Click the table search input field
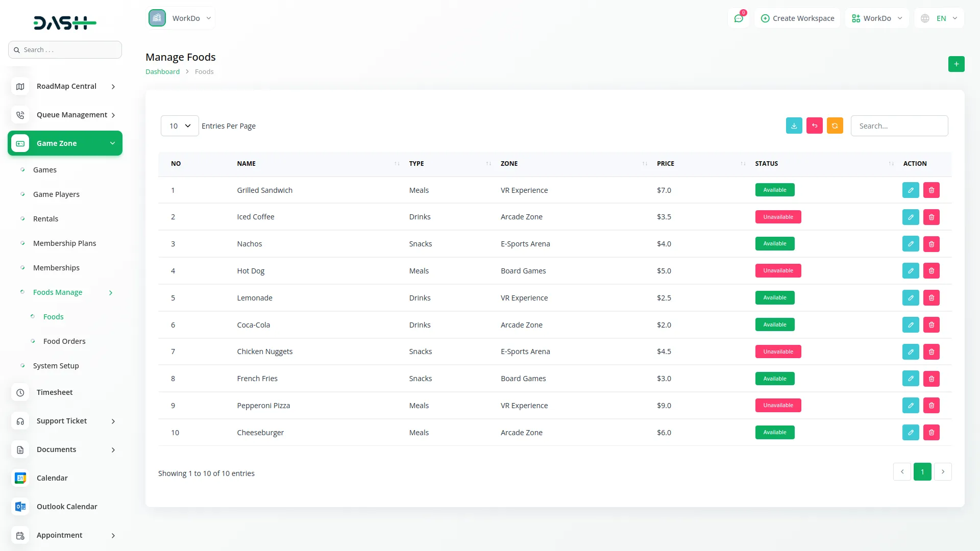The height and width of the screenshot is (551, 980). point(899,126)
